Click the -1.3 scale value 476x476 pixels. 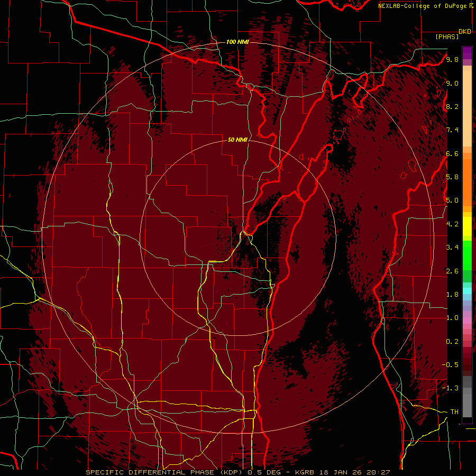(450, 388)
